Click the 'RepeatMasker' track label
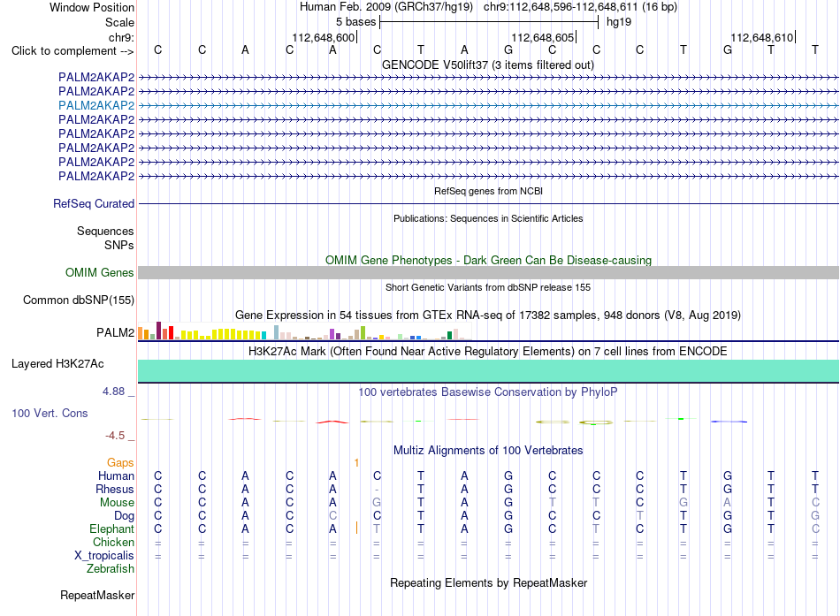 tap(97, 595)
